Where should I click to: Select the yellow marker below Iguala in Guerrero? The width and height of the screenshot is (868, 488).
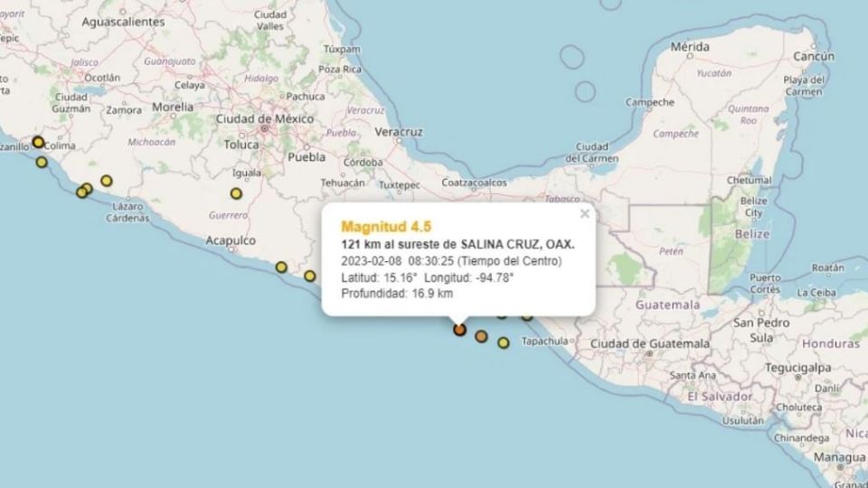click(x=236, y=192)
